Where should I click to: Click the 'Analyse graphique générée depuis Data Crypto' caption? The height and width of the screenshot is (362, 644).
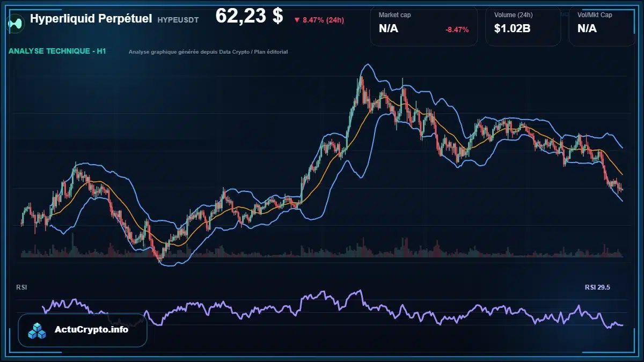[208, 52]
